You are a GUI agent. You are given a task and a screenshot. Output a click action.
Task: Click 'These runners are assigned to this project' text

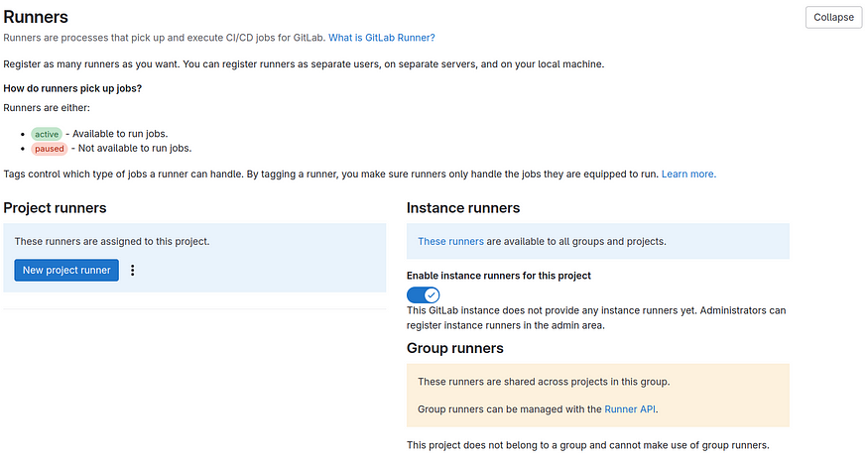[x=112, y=241]
